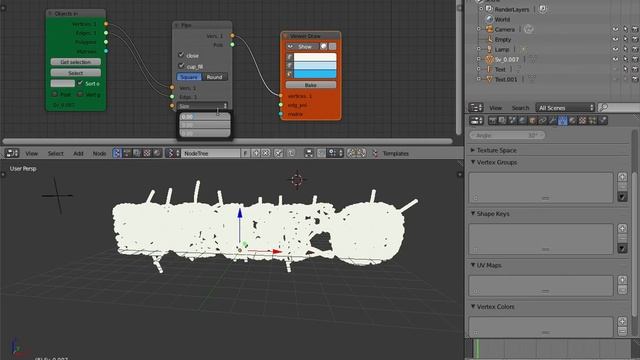Open the Modifiers wrench tab
The width and height of the screenshot is (640, 360).
click(x=552, y=120)
